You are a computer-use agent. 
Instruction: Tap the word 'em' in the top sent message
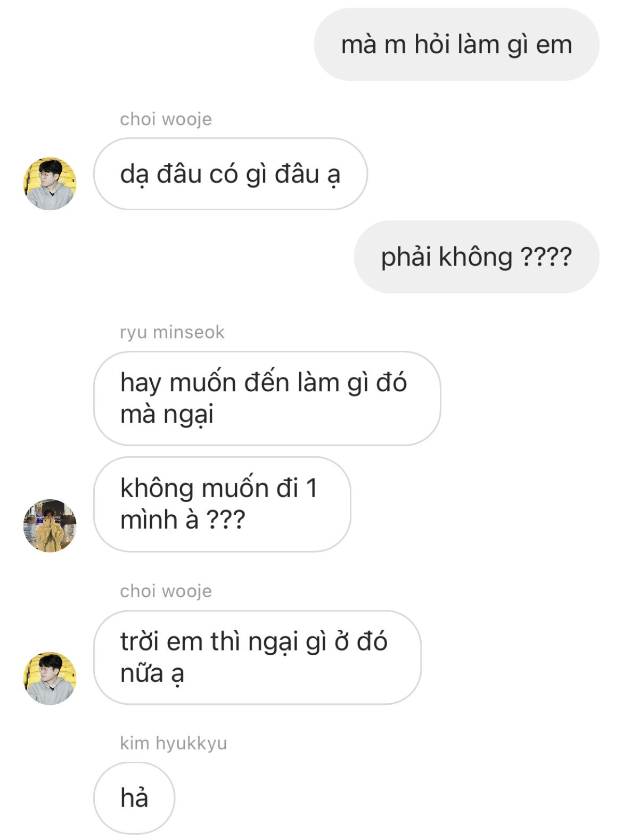click(554, 45)
